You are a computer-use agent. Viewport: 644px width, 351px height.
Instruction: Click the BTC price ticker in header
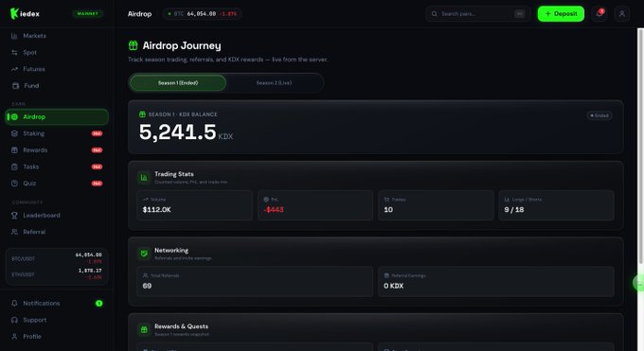202,13
